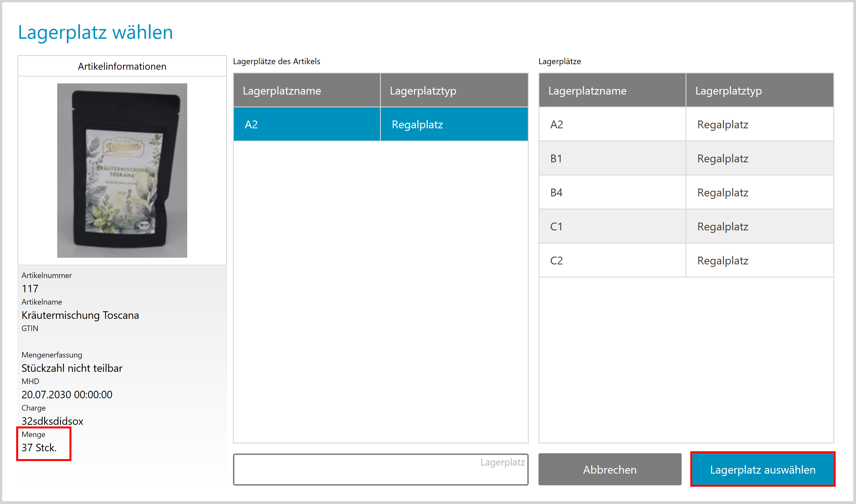856x504 pixels.
Task: Focus the Lagerplatz input field
Action: [x=380, y=469]
